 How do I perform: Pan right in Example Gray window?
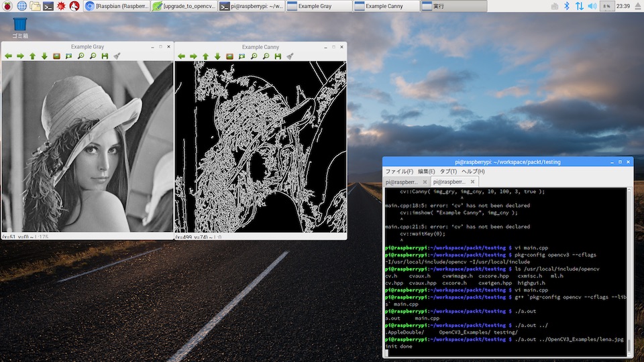pos(20,56)
